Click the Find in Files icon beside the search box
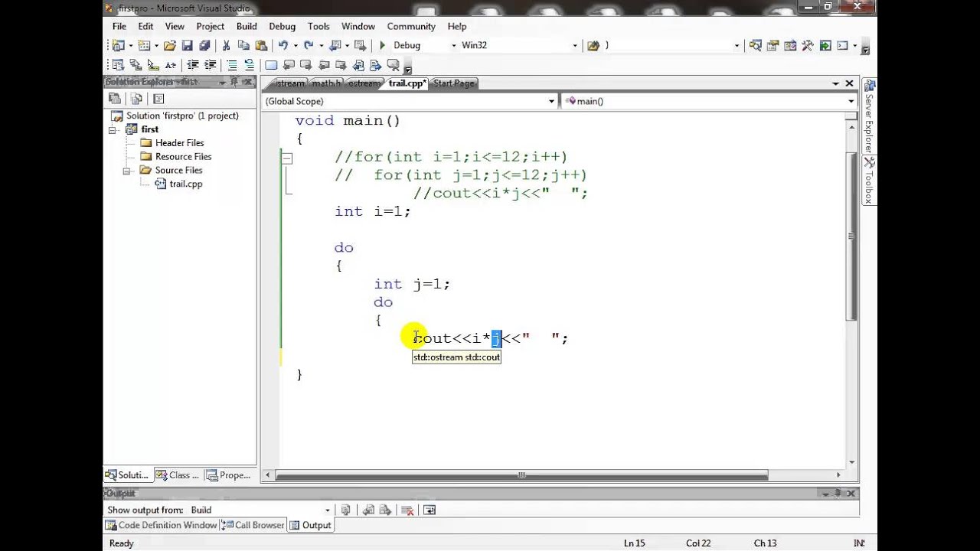The width and height of the screenshot is (980, 551). click(x=593, y=45)
